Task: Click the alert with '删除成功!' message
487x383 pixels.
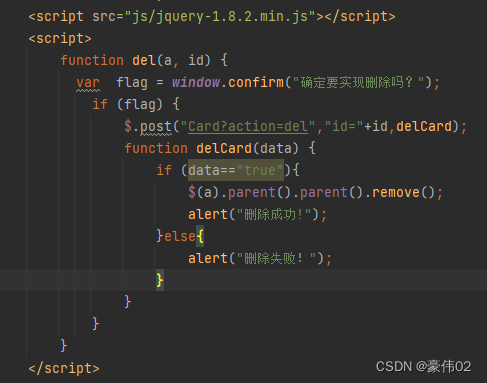Action: pyautogui.click(x=257, y=214)
